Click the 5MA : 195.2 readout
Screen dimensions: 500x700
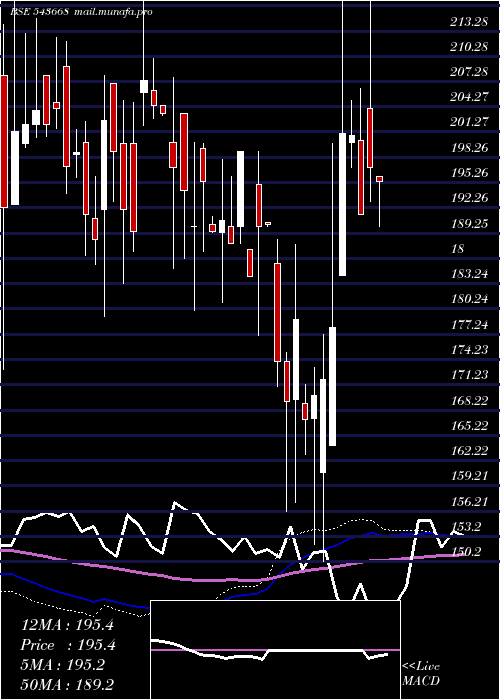(62, 665)
